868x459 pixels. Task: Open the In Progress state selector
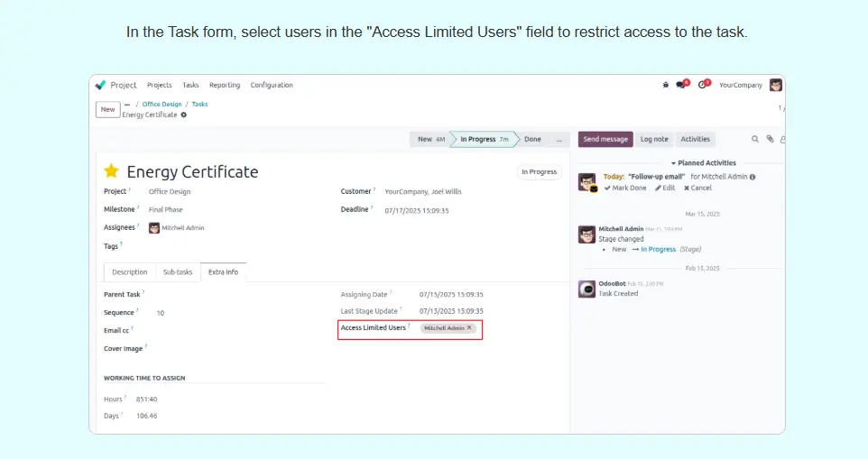pyautogui.click(x=539, y=171)
